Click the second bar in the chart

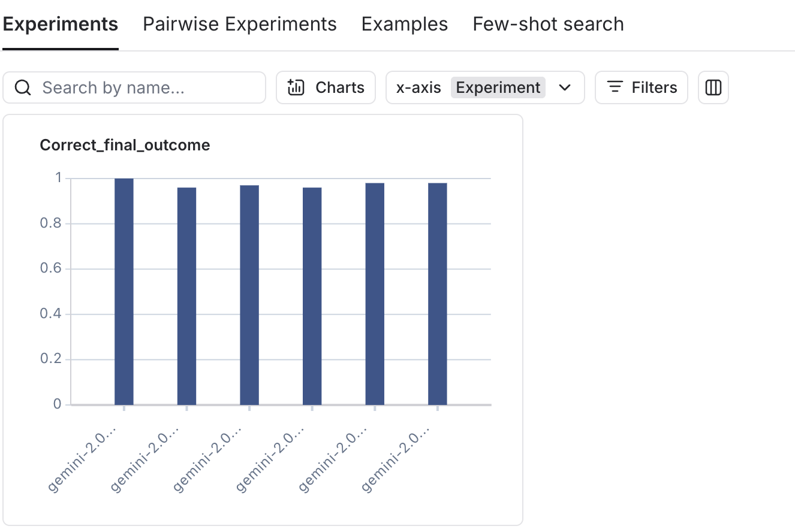coord(186,296)
